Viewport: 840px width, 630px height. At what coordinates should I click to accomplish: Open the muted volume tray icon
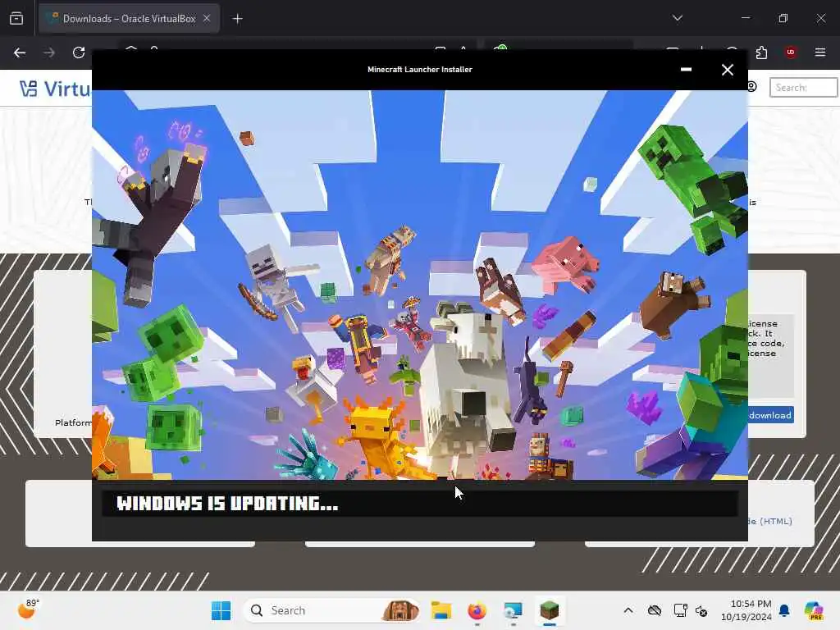click(701, 610)
